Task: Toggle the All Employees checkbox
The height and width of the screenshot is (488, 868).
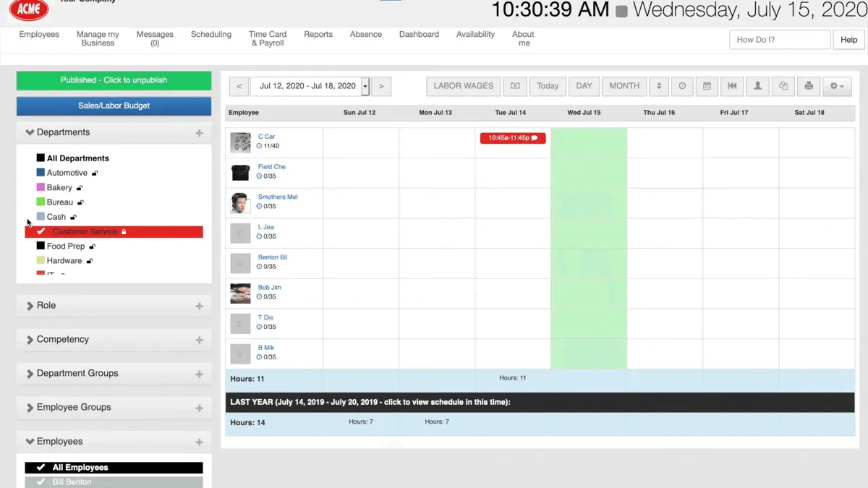Action: [x=41, y=468]
